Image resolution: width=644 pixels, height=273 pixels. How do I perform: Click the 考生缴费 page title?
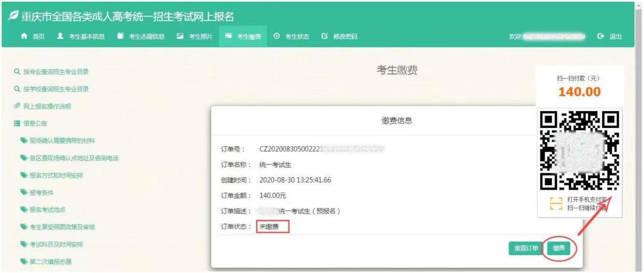397,71
